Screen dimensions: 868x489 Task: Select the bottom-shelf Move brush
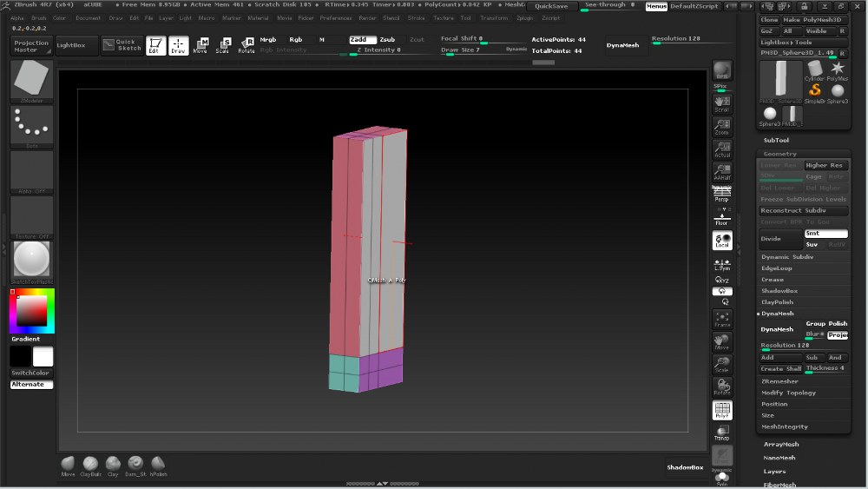(68, 466)
